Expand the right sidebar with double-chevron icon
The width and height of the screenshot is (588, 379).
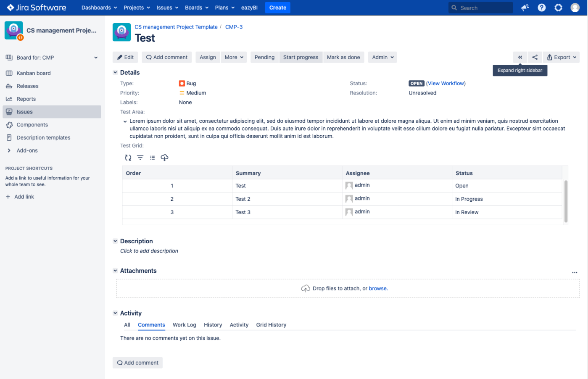[x=520, y=57]
